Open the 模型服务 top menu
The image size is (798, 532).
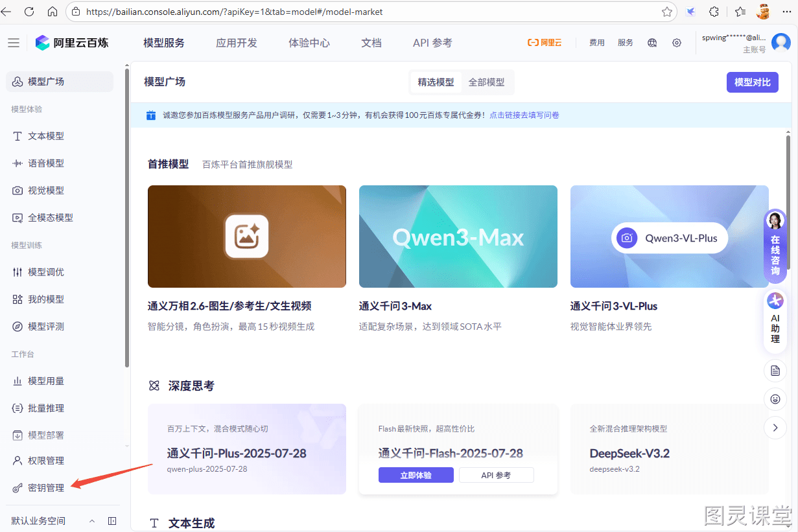(164, 43)
